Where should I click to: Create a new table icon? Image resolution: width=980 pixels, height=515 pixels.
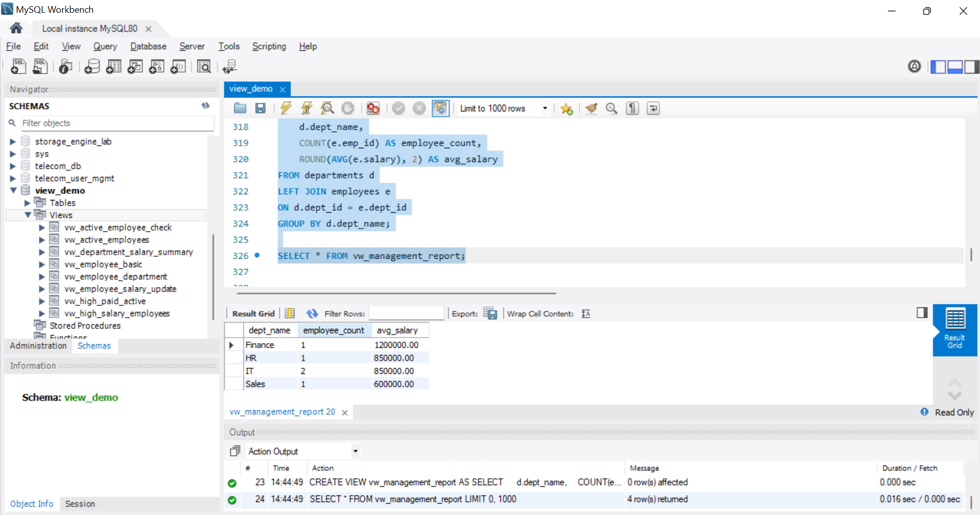coord(114,66)
